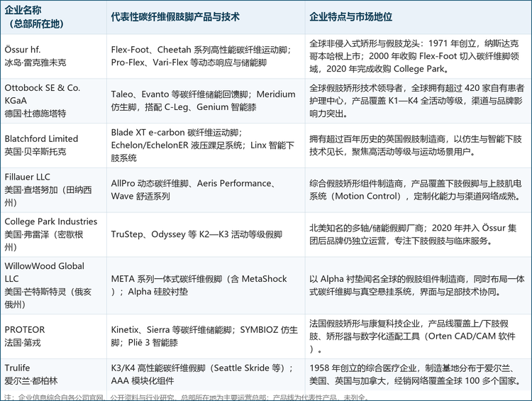
Task: Click the Kinetix、Sierra products cell
Action: click(x=206, y=336)
